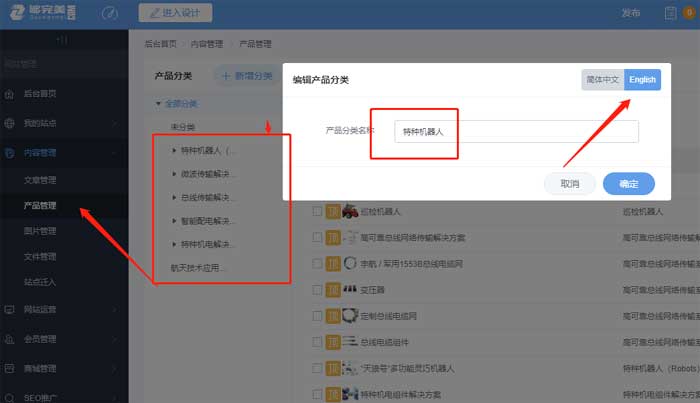Click the 产品分类名称 text input field
The height and width of the screenshot is (403, 700).
tap(515, 131)
